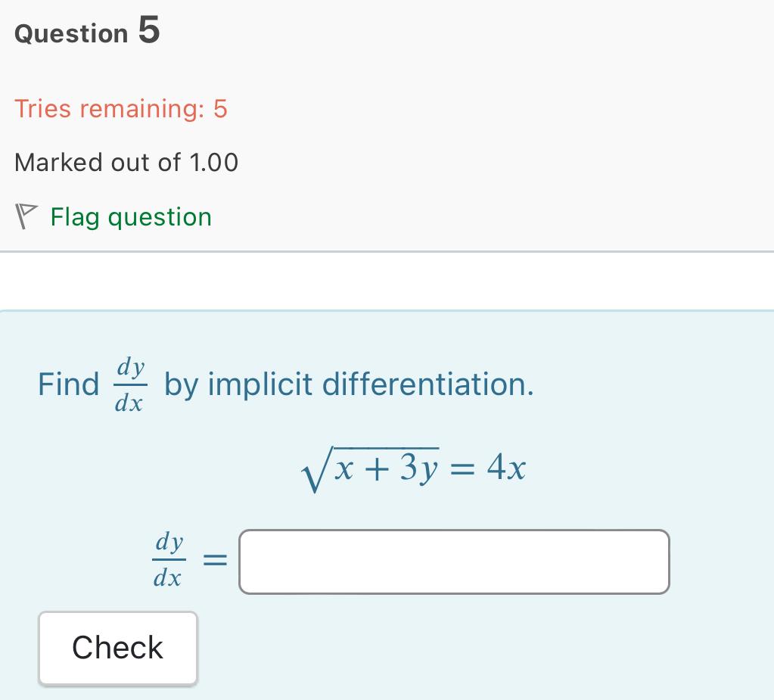This screenshot has width=774, height=700.
Task: Click the equals sign before the answer box
Action: (214, 560)
